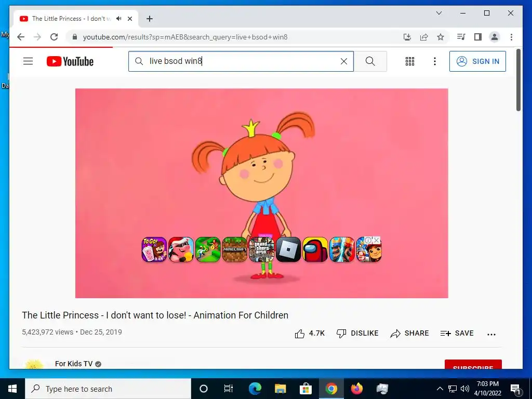Open the Windows Start menu
This screenshot has width=532, height=399.
[x=12, y=389]
